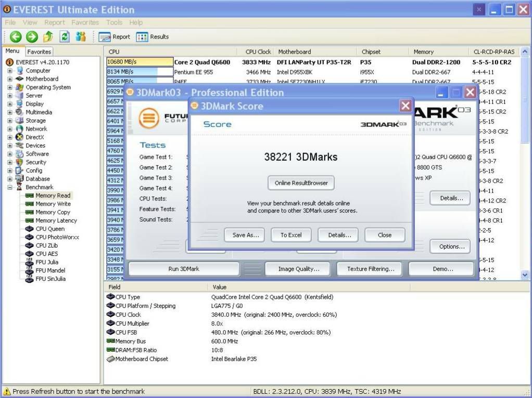Image resolution: width=532 pixels, height=398 pixels.
Task: Select the Motherboard tree item
Action: click(x=42, y=79)
